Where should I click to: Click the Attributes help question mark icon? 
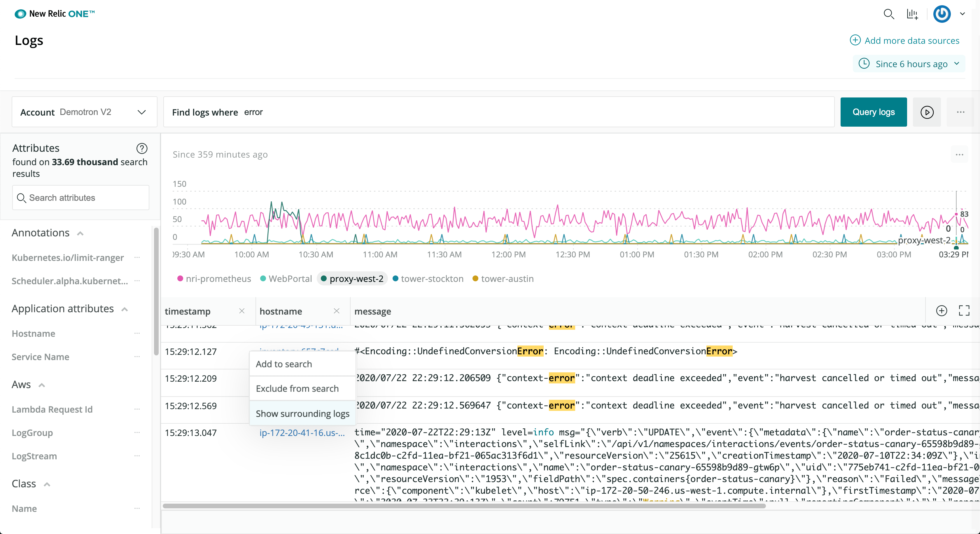(x=141, y=148)
